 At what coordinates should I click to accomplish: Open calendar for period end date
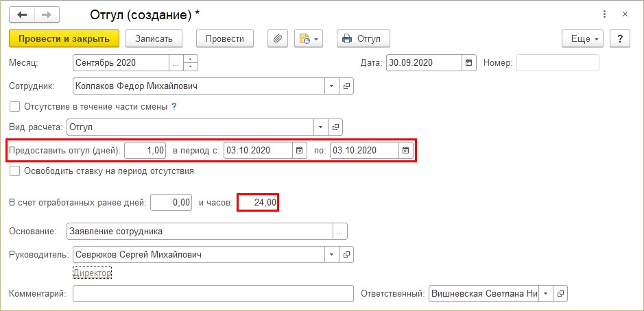(406, 150)
